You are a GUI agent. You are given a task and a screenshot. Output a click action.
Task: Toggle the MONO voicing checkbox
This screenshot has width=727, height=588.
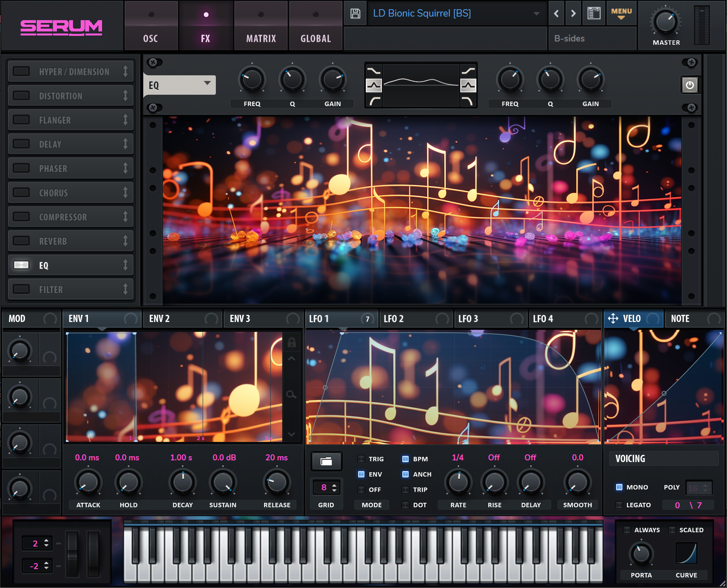(x=619, y=487)
